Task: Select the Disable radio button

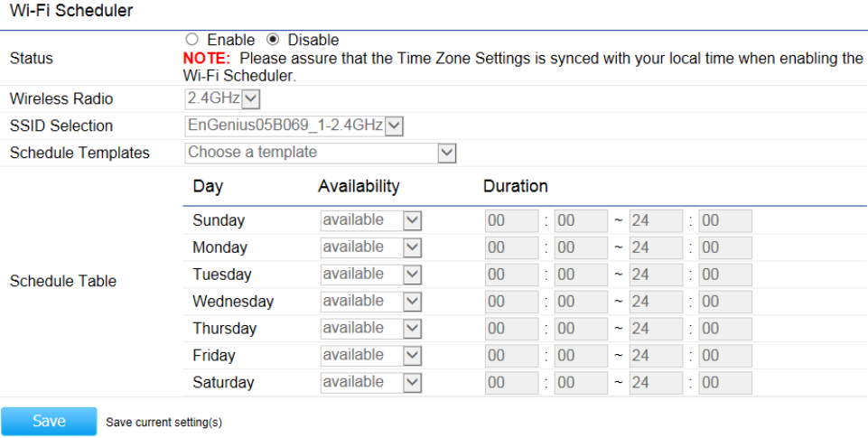Action: [273, 40]
